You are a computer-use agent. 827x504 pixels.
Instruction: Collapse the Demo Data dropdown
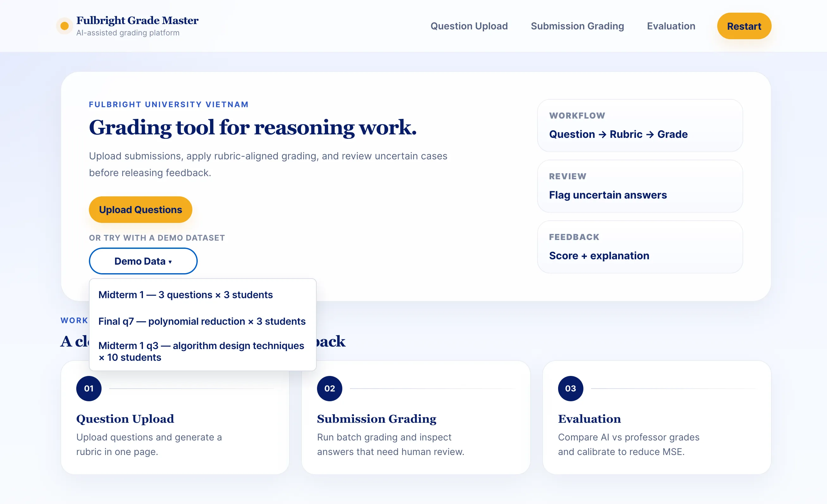click(x=143, y=261)
